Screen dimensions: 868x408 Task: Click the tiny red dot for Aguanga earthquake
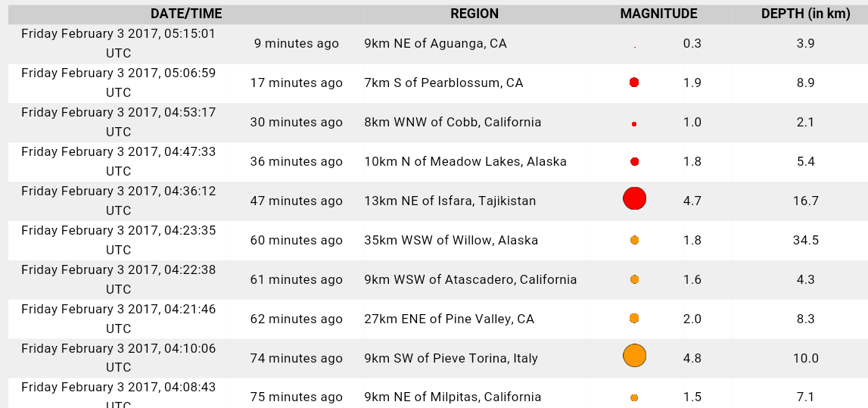[x=635, y=47]
